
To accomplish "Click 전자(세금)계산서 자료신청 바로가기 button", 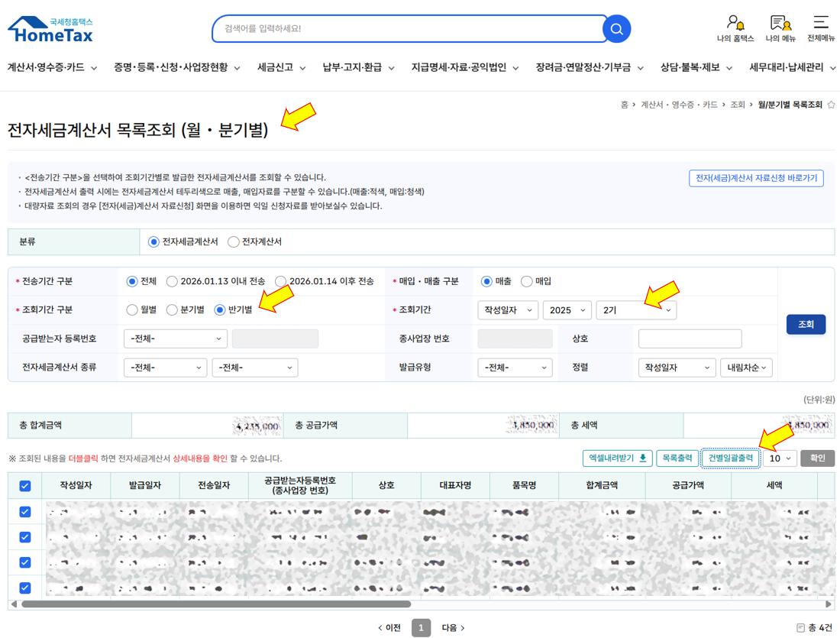I will tap(756, 179).
